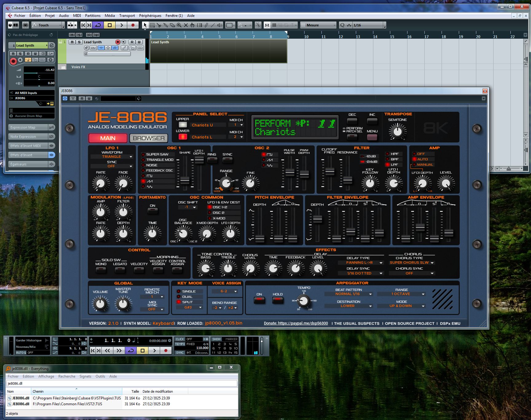Open LFO 1 waveform TRIANGLE dropdown

112,157
